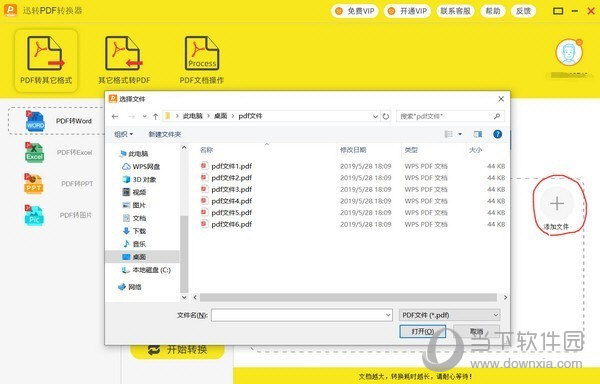The height and width of the screenshot is (384, 600).
Task: Click 桌面 in the breadcrumb path
Action: tap(220, 116)
